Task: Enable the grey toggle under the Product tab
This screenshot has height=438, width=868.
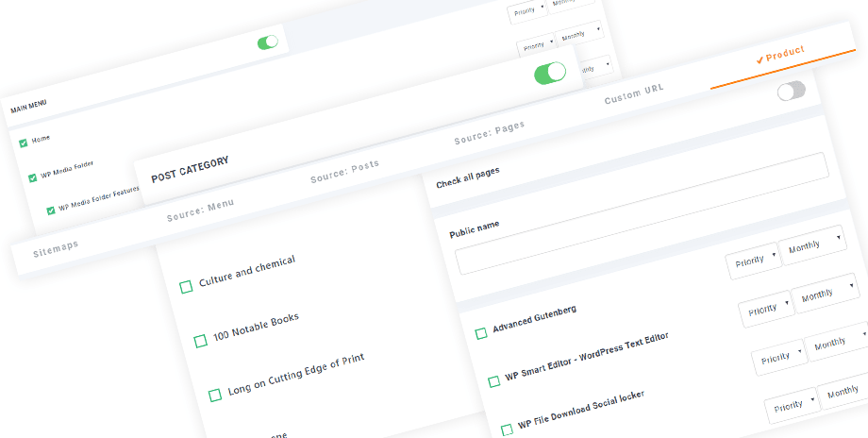Action: [x=791, y=91]
